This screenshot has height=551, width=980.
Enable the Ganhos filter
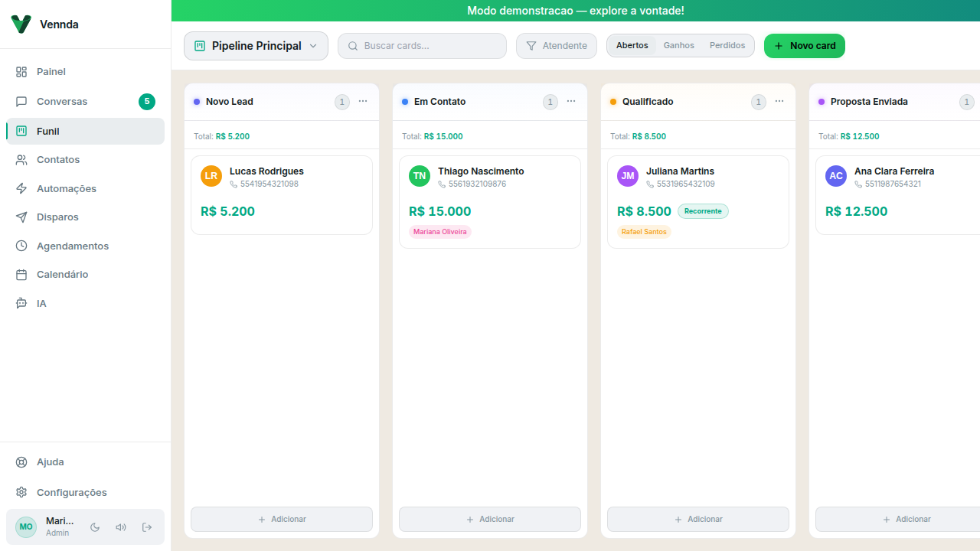[x=678, y=45]
